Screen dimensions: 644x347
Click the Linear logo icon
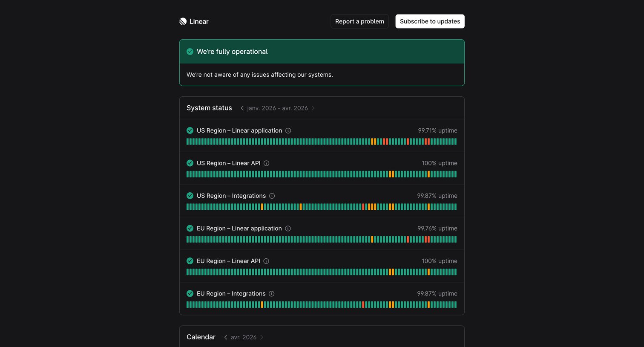click(183, 21)
